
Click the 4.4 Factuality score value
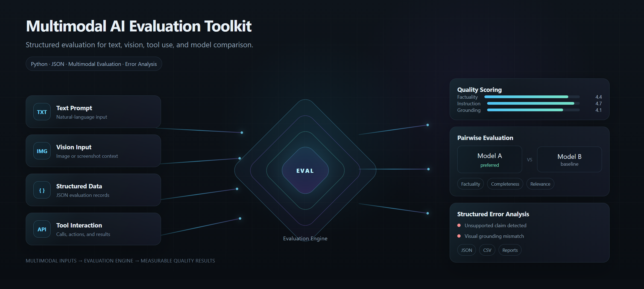pos(599,97)
